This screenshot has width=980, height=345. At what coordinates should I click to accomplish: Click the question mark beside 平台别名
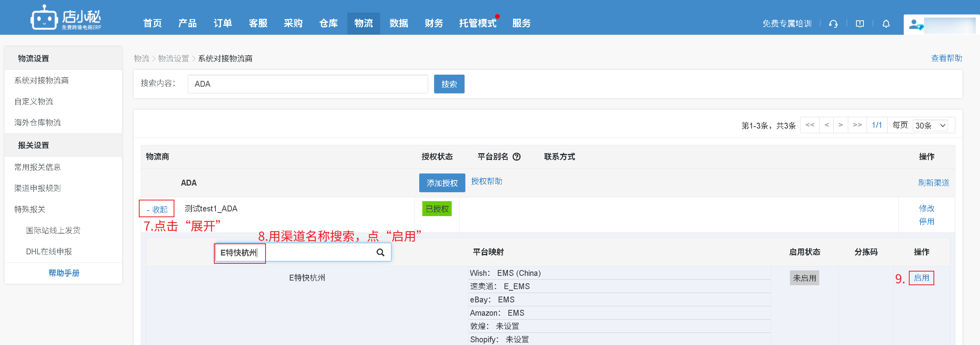(517, 157)
